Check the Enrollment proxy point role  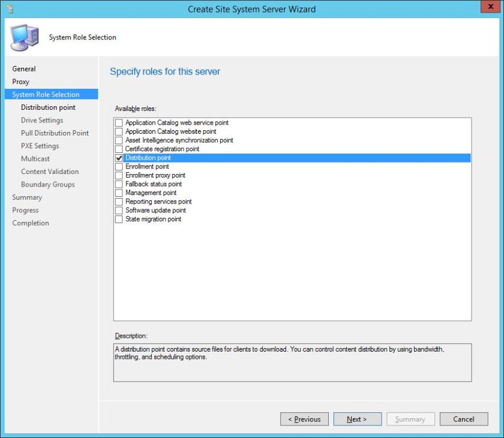click(x=118, y=175)
